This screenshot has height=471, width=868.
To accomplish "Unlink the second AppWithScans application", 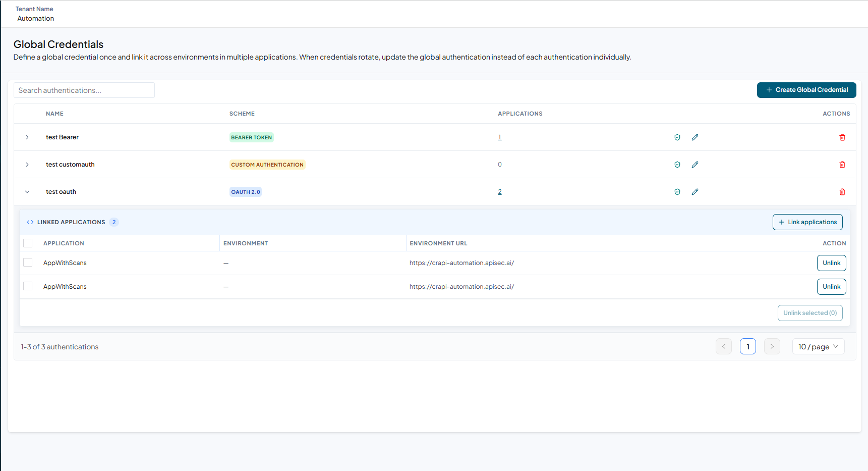I will click(832, 287).
